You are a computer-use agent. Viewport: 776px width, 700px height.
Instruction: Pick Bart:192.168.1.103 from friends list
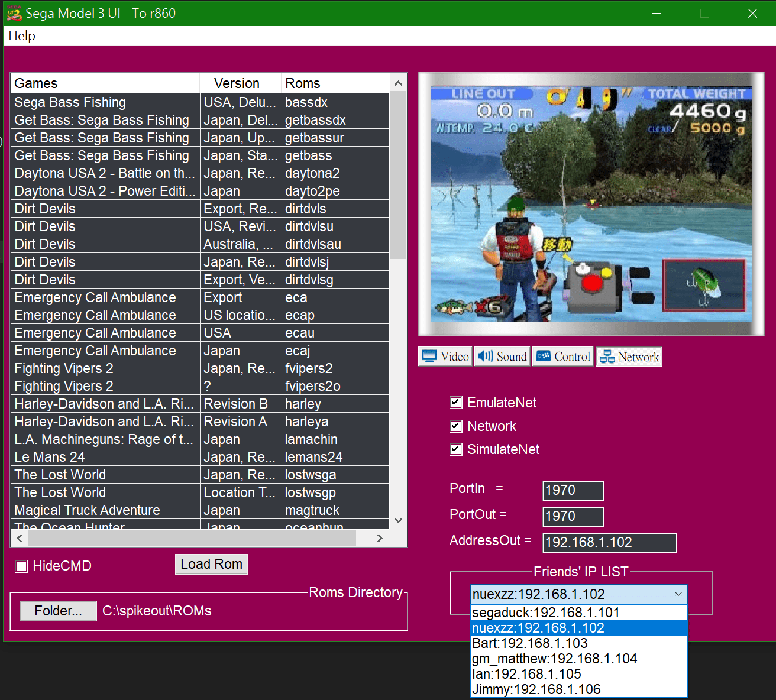[579, 643]
